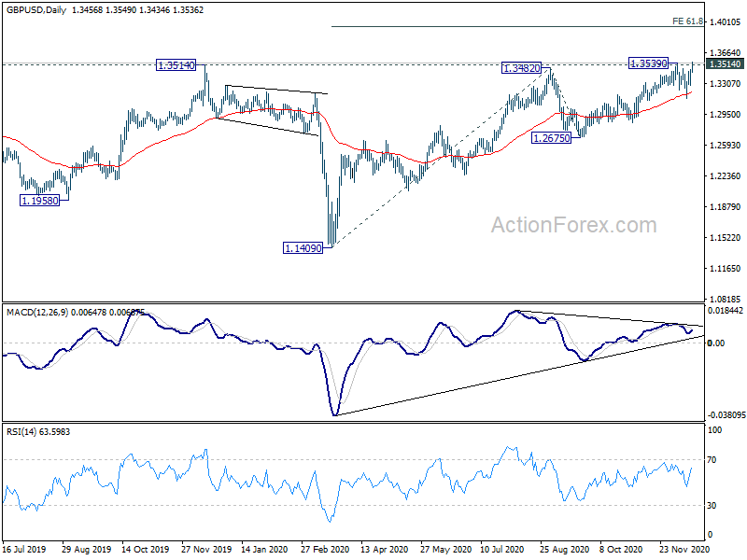This screenshot has width=747, height=560.
Task: Click the 23 Nov 2020 date label
Action: point(684,549)
